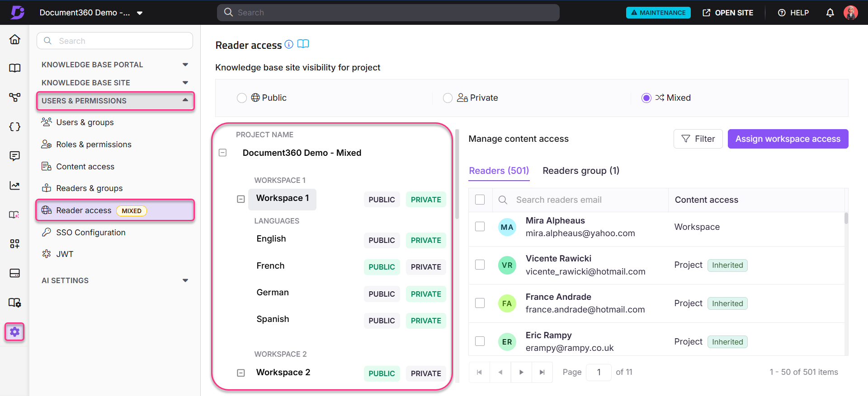Open the user profile avatar

(x=851, y=13)
